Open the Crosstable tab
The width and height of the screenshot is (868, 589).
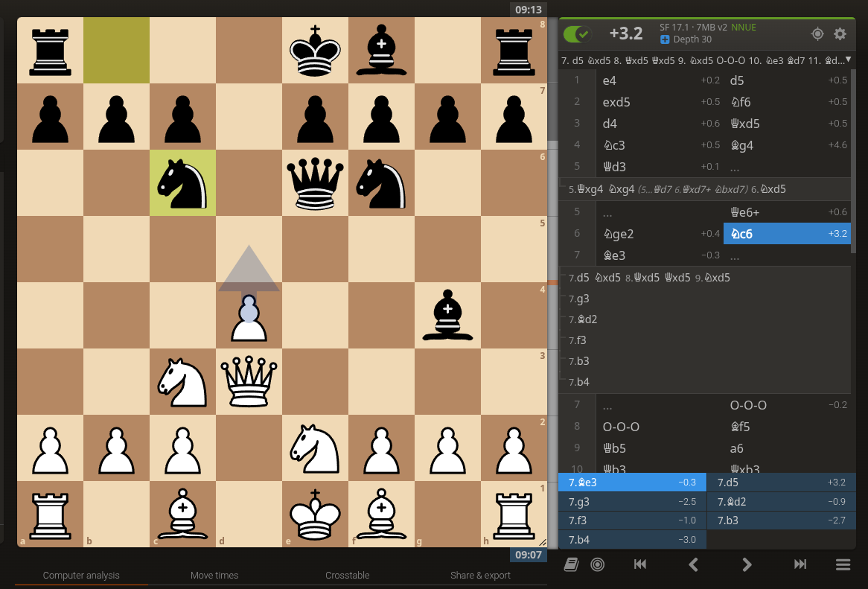[347, 575]
